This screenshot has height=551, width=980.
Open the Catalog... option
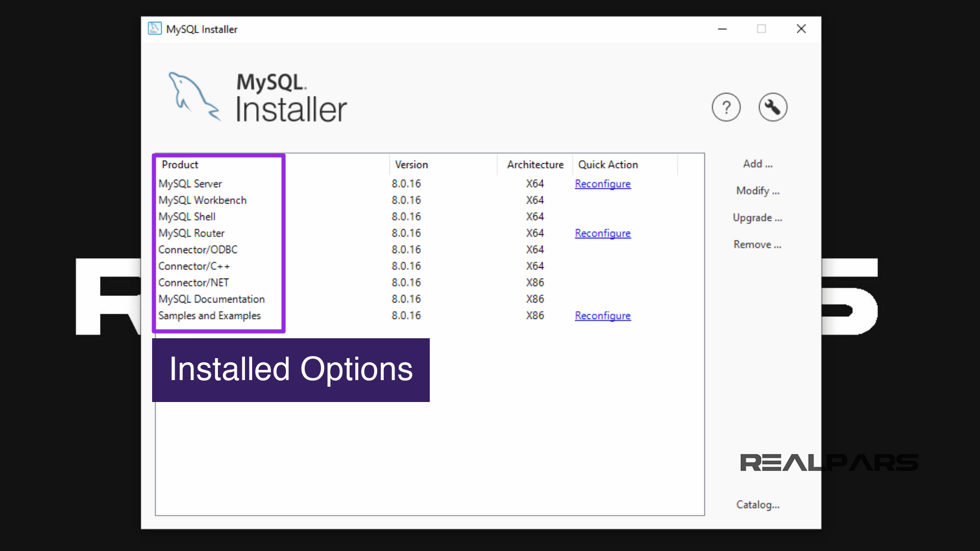point(757,505)
